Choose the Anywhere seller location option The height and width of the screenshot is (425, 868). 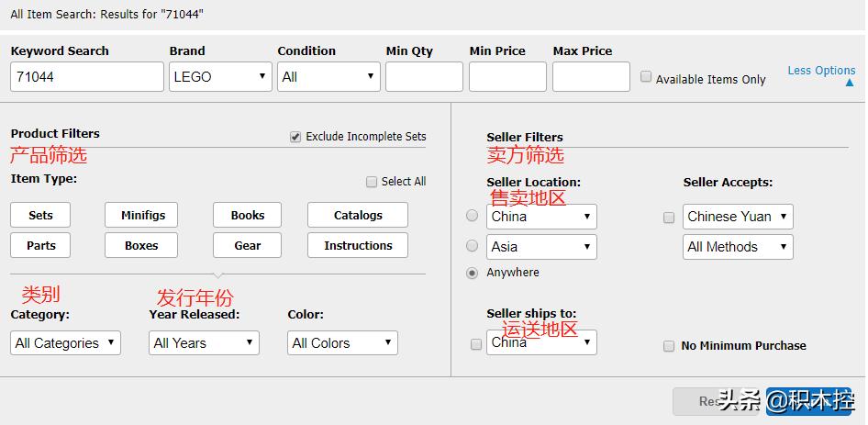click(x=473, y=273)
